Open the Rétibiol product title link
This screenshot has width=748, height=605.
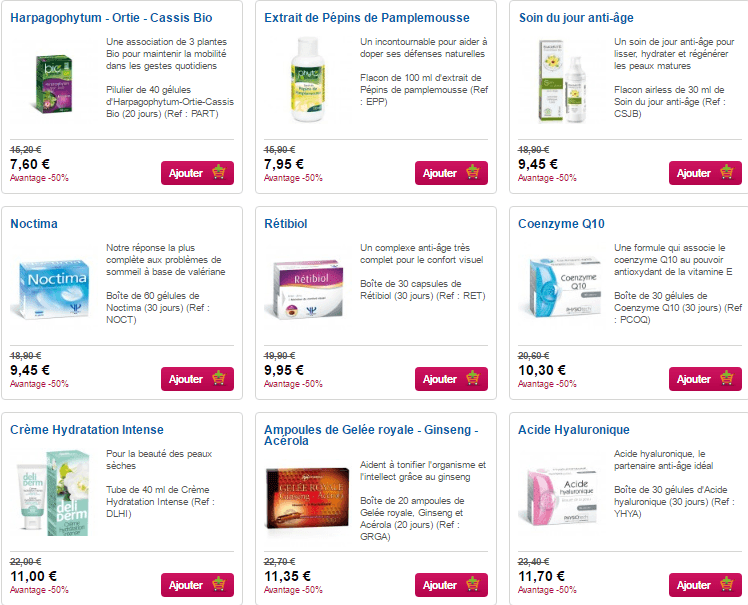pyautogui.click(x=285, y=224)
